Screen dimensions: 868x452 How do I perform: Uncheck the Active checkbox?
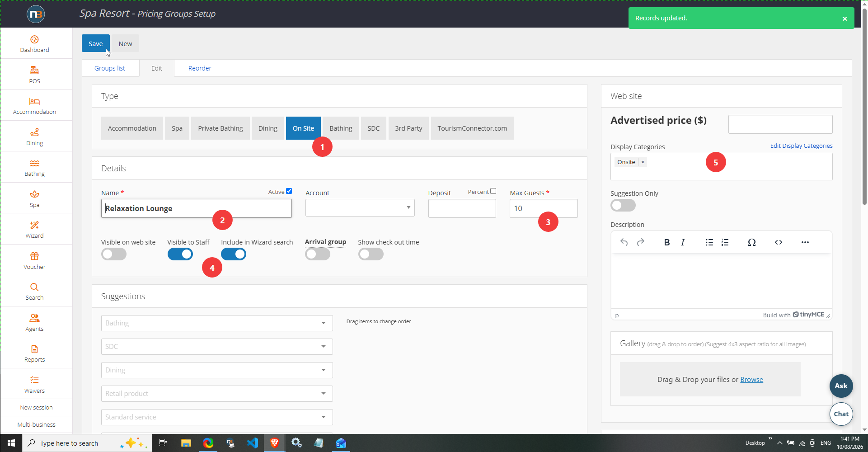pyautogui.click(x=289, y=191)
